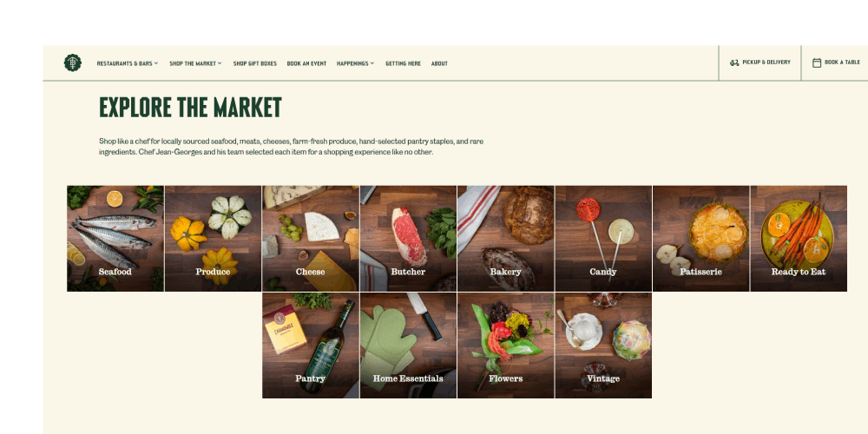Open the Getting Here page
The width and height of the screenshot is (868, 434).
tap(403, 63)
